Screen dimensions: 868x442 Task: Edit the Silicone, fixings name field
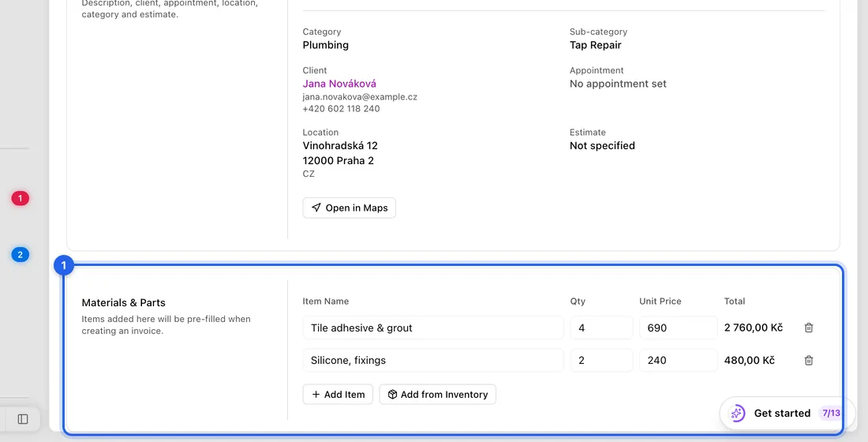point(433,361)
